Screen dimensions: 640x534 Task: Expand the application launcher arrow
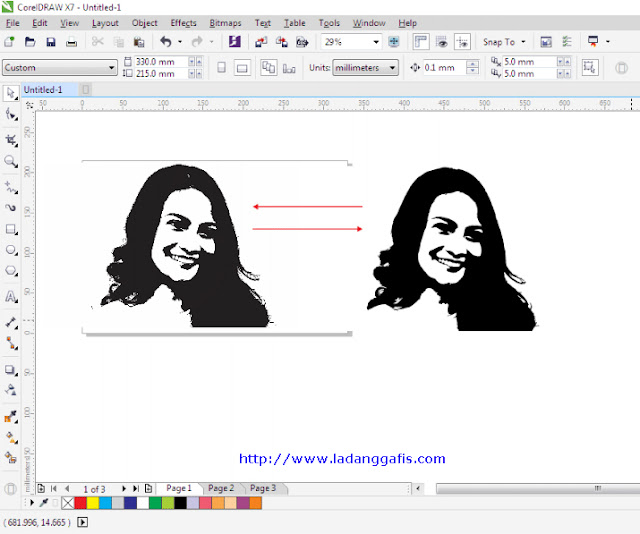pyautogui.click(x=608, y=42)
